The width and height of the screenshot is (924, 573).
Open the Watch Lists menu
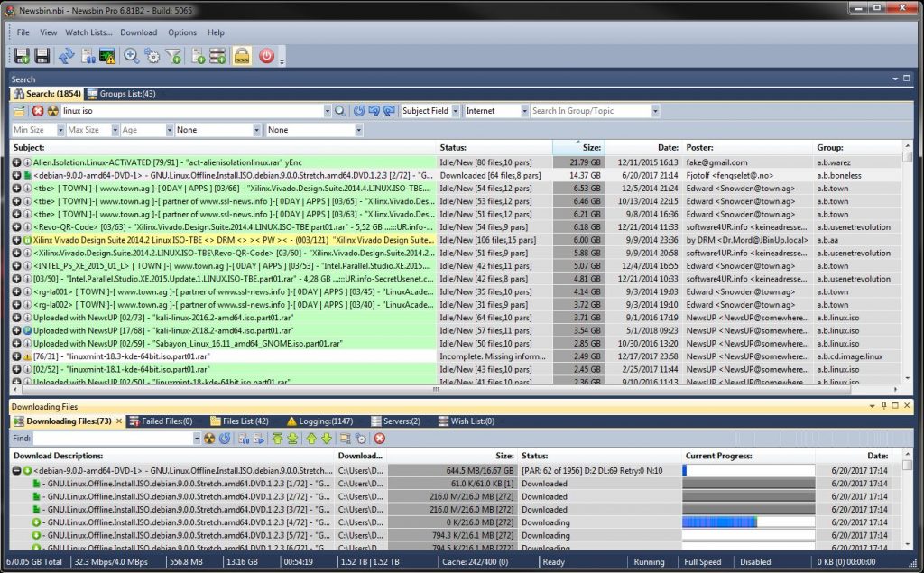(88, 32)
